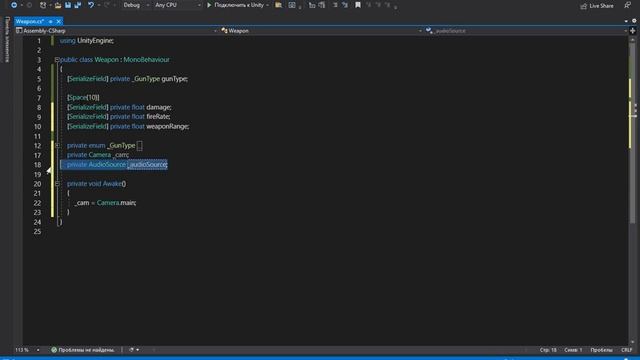Click the Live Share button
The image size is (640, 360).
pyautogui.click(x=597, y=6)
